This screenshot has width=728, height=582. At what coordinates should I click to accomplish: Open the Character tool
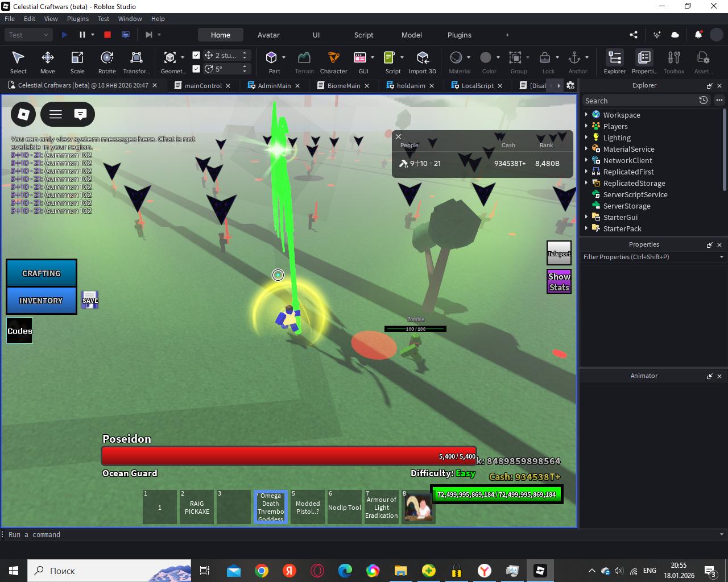coord(334,62)
